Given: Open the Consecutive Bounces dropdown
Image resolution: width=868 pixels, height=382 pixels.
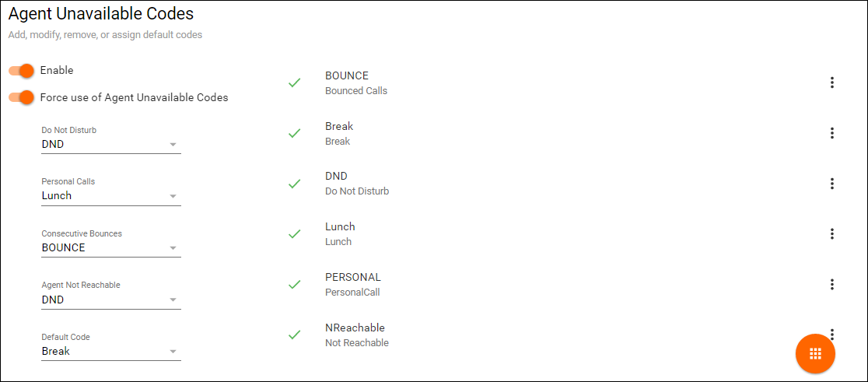Looking at the screenshot, I should 110,248.
